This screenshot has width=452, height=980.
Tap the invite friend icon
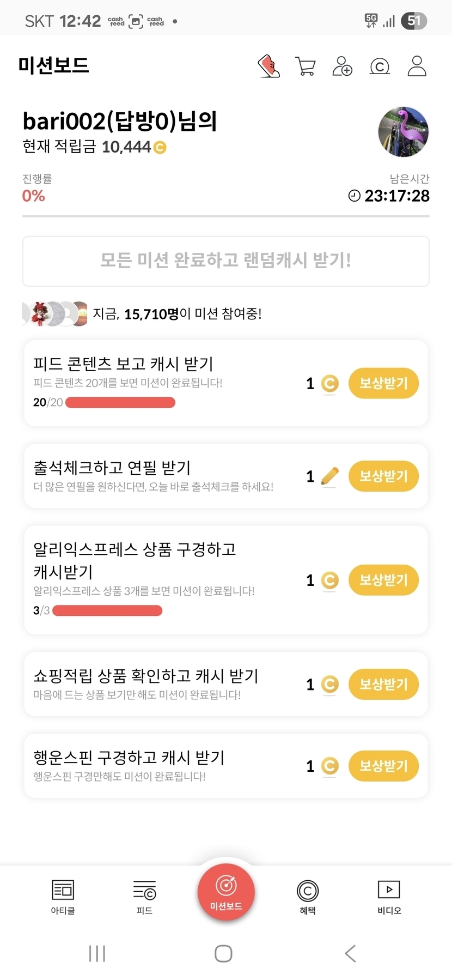[x=342, y=66]
